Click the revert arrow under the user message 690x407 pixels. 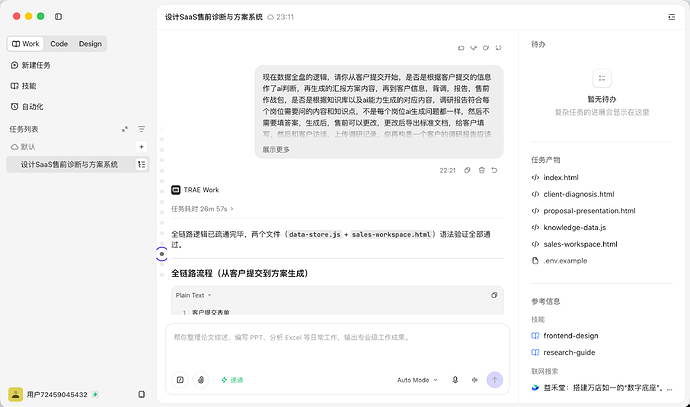pyautogui.click(x=495, y=170)
